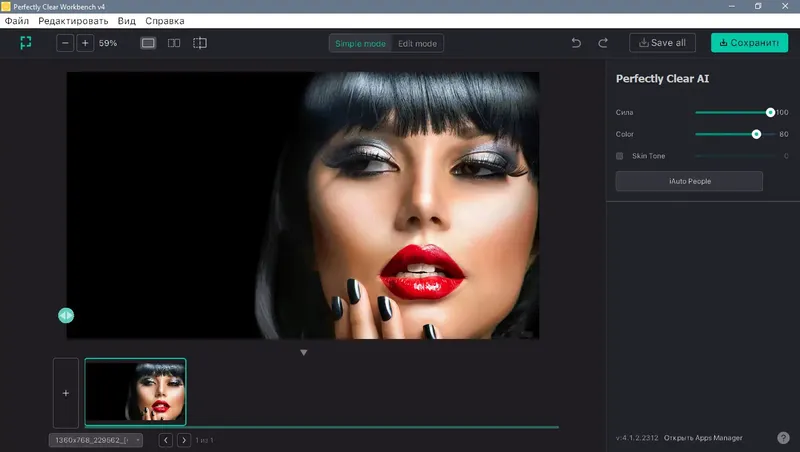This screenshot has height=452, width=800.
Task: Switch to side-by-side compare view icon
Action: [174, 43]
